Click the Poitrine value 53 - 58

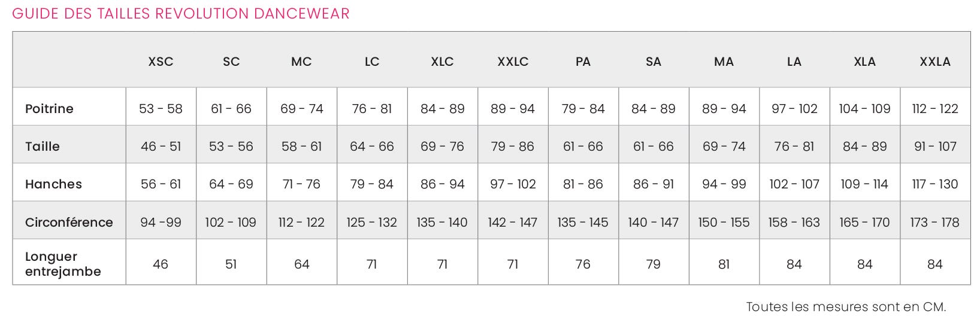click(161, 109)
